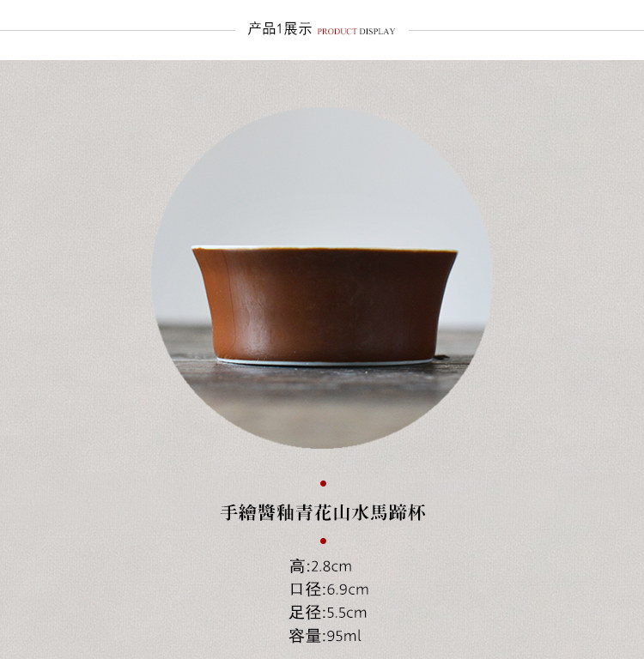Screen dimensions: 644x659
Task: Click the 产品1展示 heading text
Action: tap(280, 29)
